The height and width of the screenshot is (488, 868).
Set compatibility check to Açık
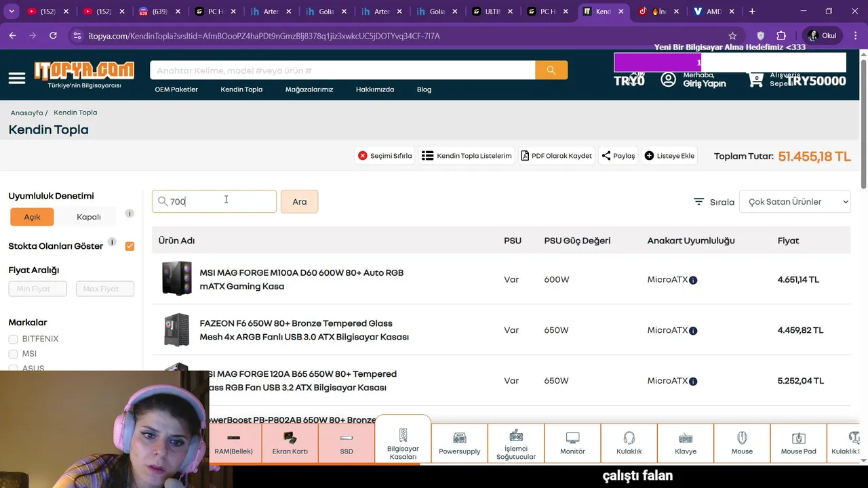click(x=33, y=217)
